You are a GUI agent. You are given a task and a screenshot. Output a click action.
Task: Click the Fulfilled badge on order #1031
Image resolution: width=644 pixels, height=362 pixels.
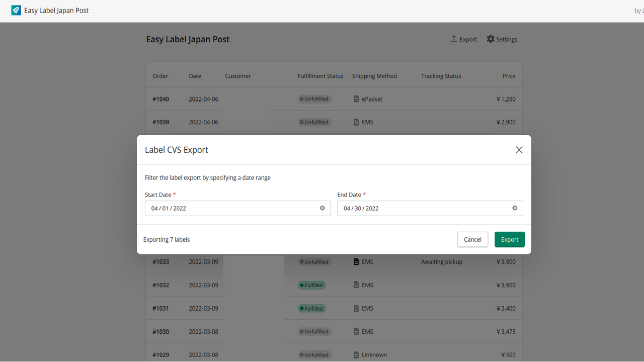point(312,308)
